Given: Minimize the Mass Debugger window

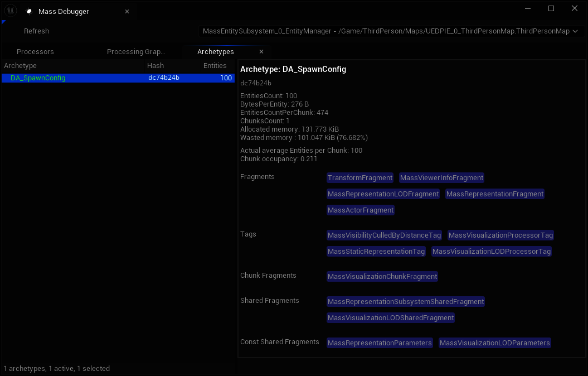Looking at the screenshot, I should (528, 8).
